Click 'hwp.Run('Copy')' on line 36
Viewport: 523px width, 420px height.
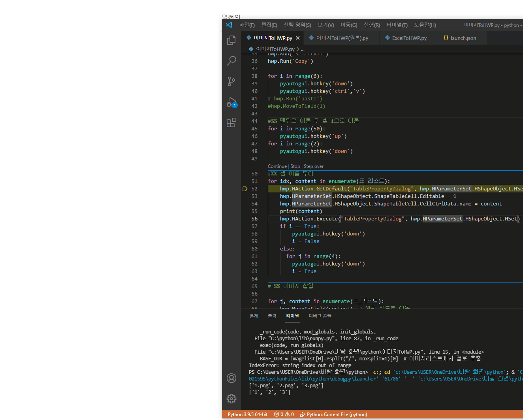coord(290,61)
